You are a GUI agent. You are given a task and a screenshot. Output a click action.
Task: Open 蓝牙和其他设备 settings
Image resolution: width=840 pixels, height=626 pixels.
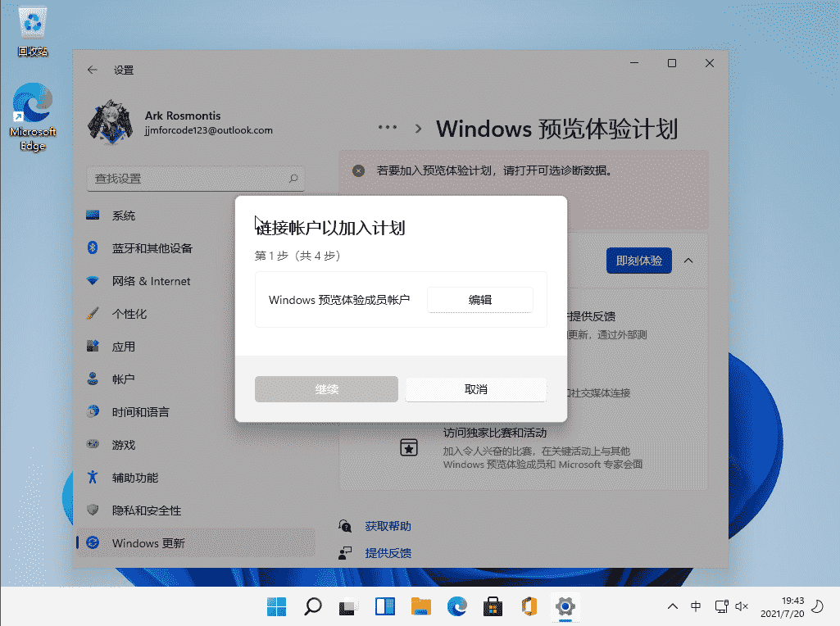196,248
